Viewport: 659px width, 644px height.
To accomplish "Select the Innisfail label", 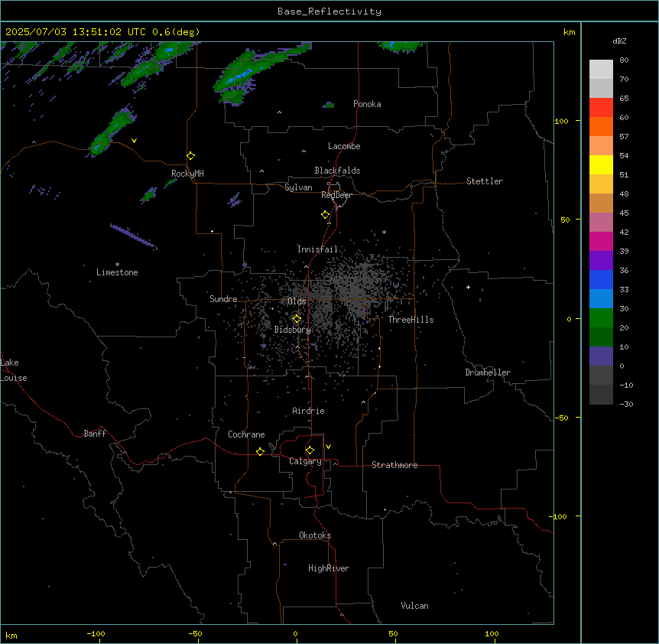I will pos(317,249).
